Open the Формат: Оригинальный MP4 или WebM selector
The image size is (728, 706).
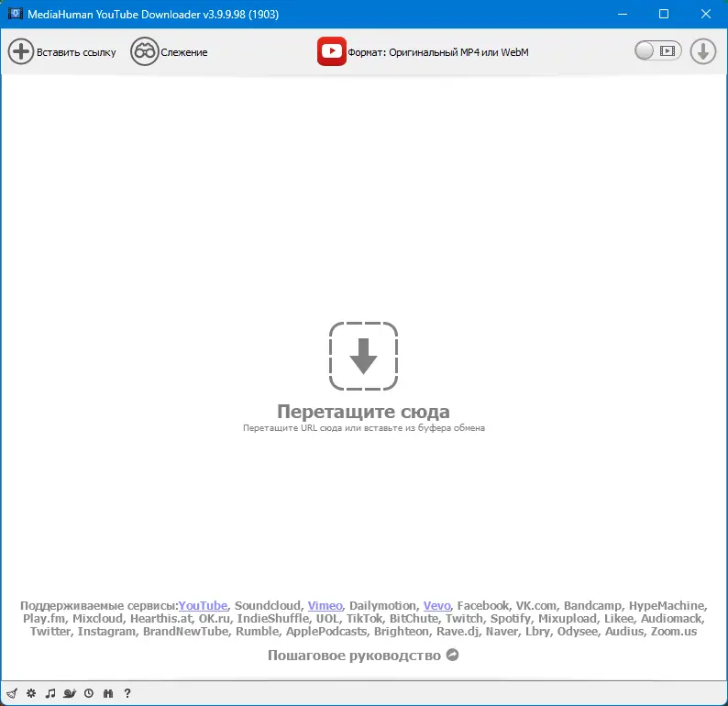[423, 51]
